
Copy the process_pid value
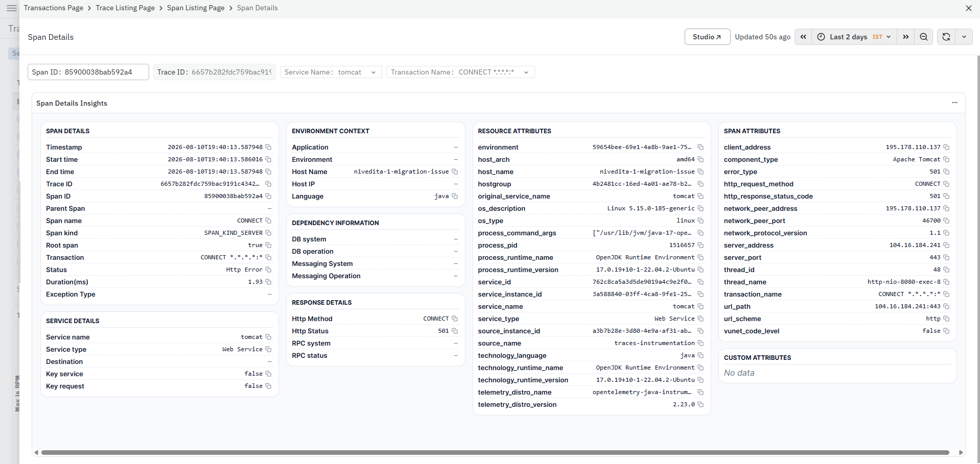[701, 245]
